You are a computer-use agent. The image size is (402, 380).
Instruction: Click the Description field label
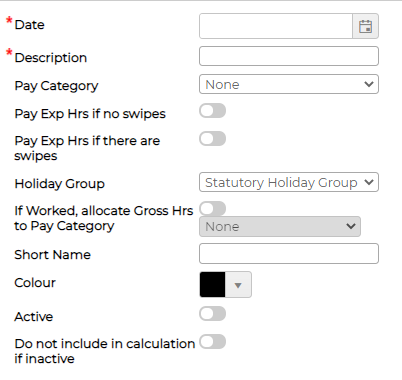pyautogui.click(x=51, y=58)
